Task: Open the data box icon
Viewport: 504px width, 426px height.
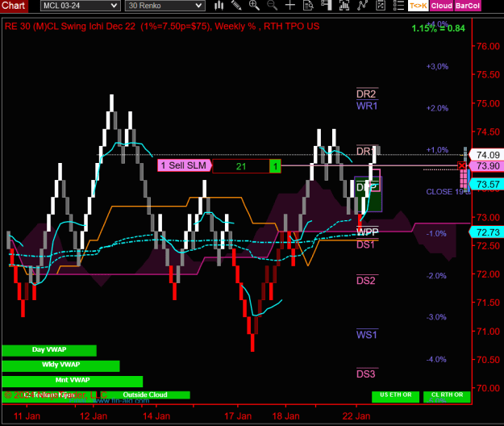Action: [x=308, y=5]
